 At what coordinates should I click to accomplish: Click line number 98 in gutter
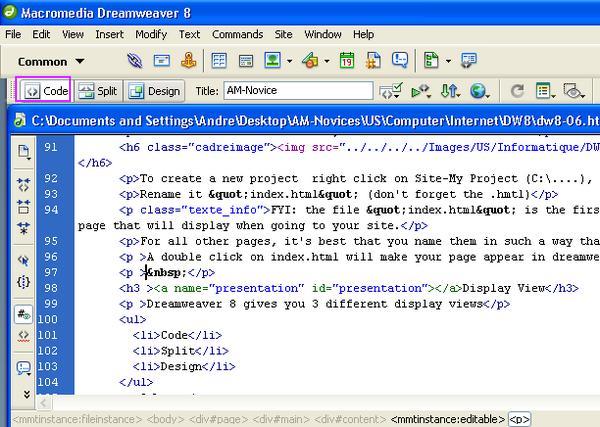pyautogui.click(x=51, y=288)
